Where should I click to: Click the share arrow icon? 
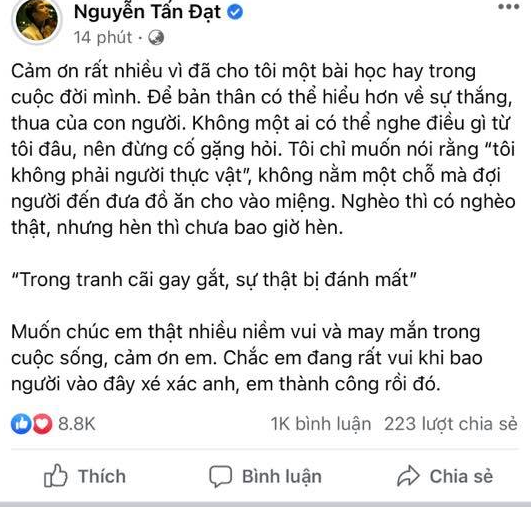[x=408, y=476]
